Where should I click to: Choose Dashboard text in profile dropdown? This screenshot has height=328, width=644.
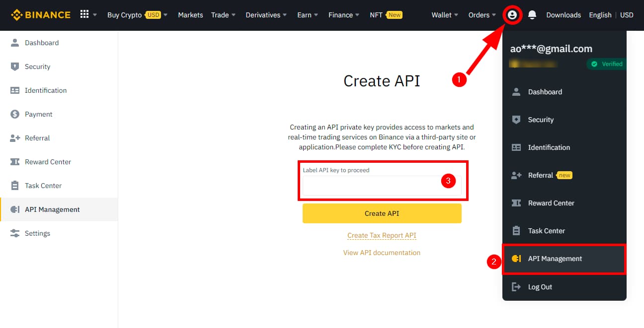pos(545,92)
